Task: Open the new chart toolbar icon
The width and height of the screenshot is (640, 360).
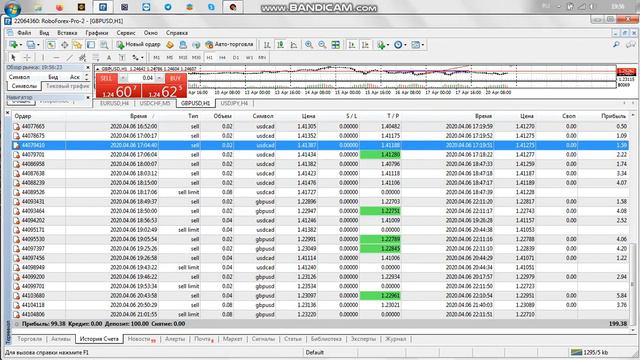Action: pyautogui.click(x=13, y=44)
